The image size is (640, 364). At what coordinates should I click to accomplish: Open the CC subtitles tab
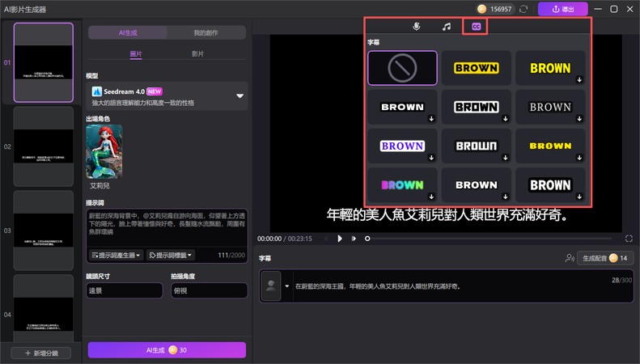[476, 27]
